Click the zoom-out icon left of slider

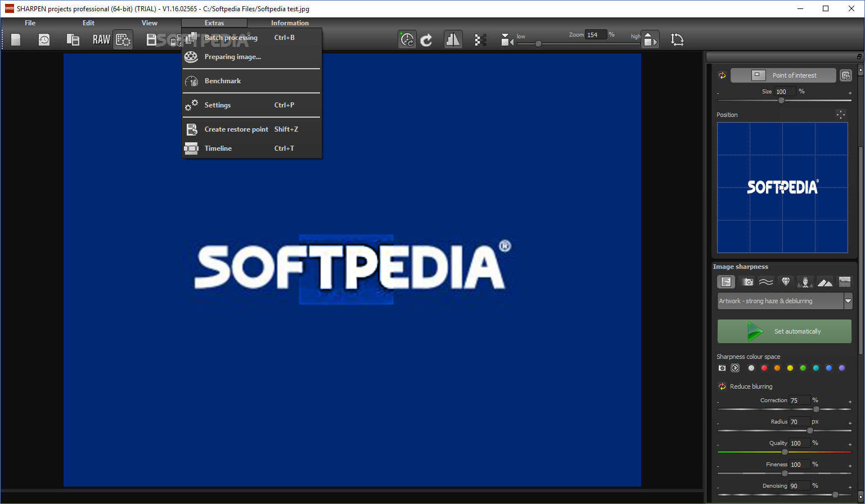[x=507, y=39]
